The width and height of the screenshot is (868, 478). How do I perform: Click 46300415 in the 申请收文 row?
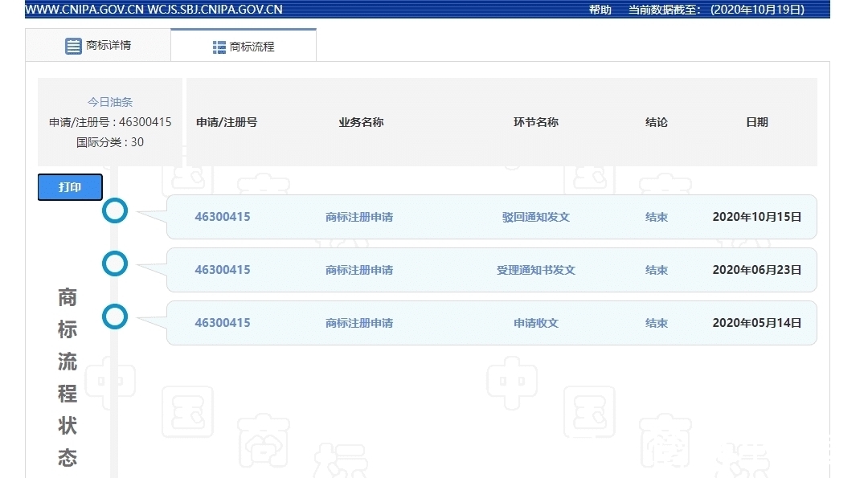pyautogui.click(x=223, y=323)
